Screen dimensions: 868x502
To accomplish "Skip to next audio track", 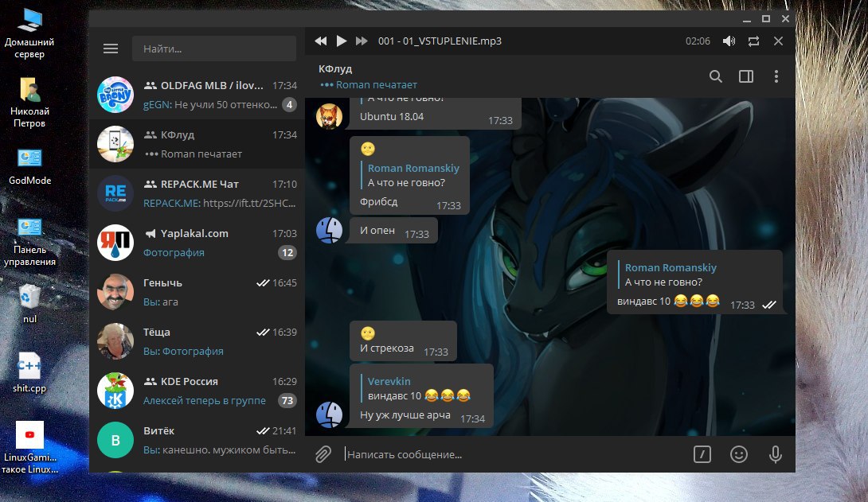I will pos(362,41).
